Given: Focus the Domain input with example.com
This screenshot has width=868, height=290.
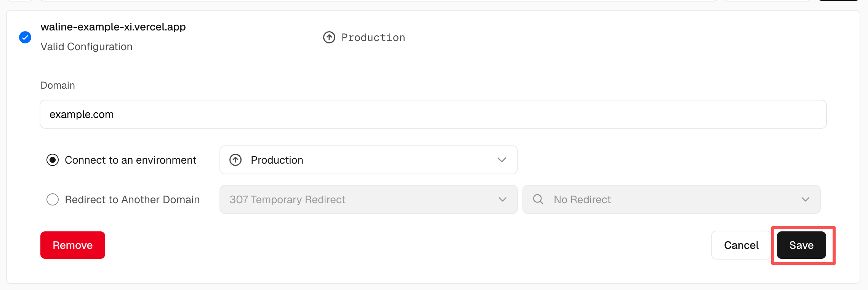Looking at the screenshot, I should (x=433, y=114).
